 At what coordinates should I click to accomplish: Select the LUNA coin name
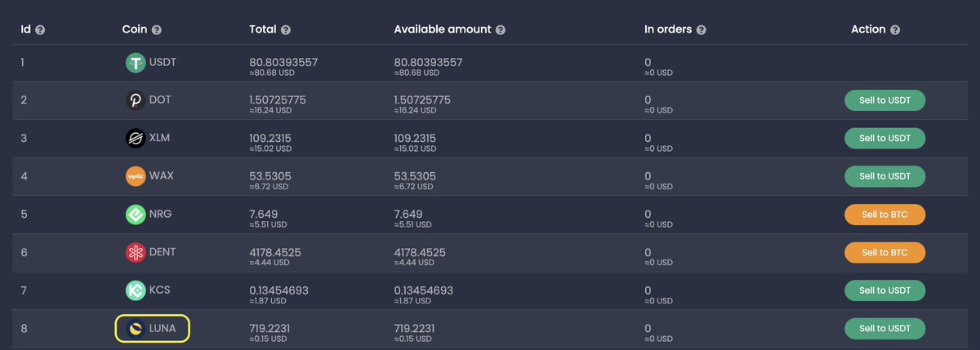[163, 329]
